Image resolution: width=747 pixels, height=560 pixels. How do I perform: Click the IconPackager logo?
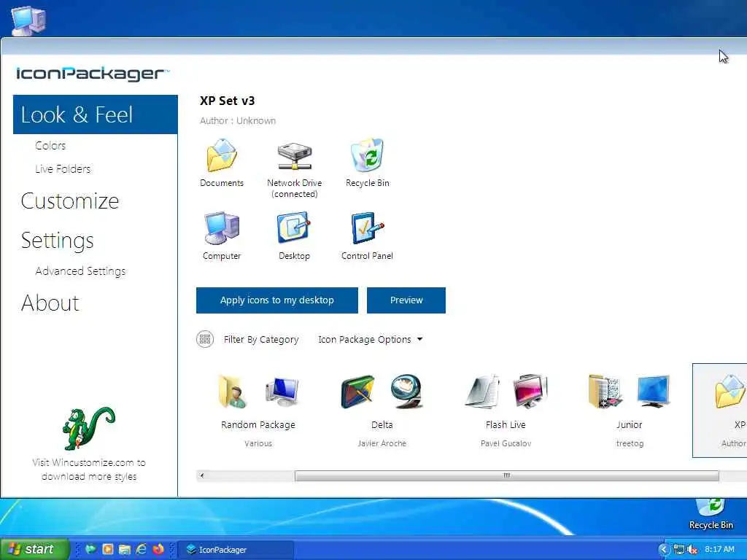[93, 74]
